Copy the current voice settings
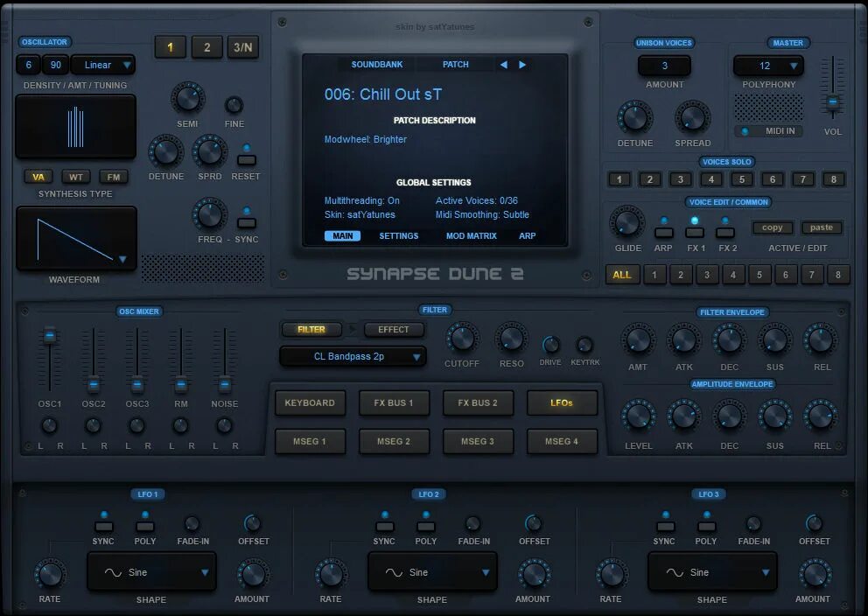This screenshot has height=616, width=868. point(773,227)
